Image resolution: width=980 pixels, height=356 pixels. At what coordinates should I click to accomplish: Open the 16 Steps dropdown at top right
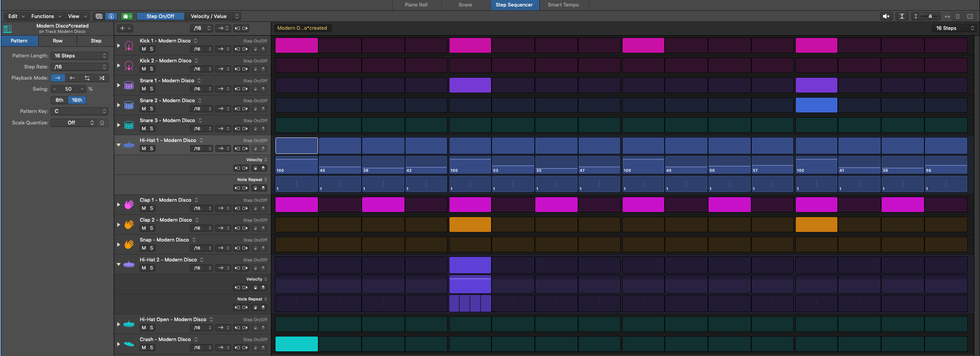[x=954, y=28]
